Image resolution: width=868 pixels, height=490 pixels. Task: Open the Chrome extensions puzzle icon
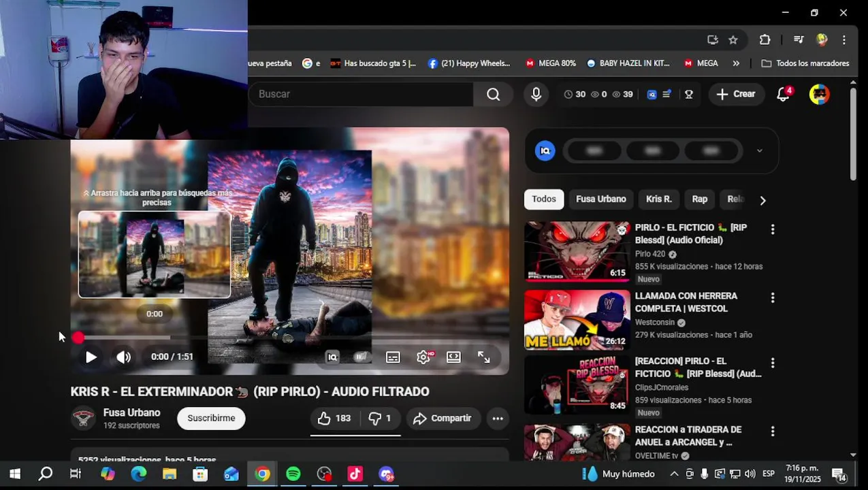(765, 39)
